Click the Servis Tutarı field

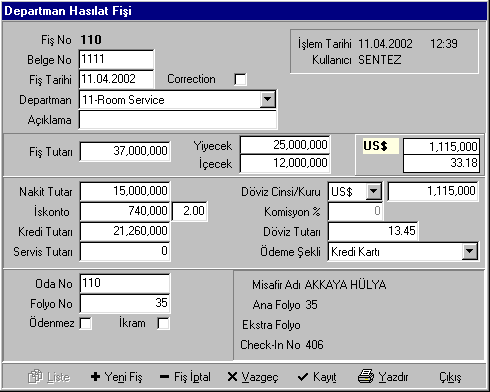pos(125,251)
